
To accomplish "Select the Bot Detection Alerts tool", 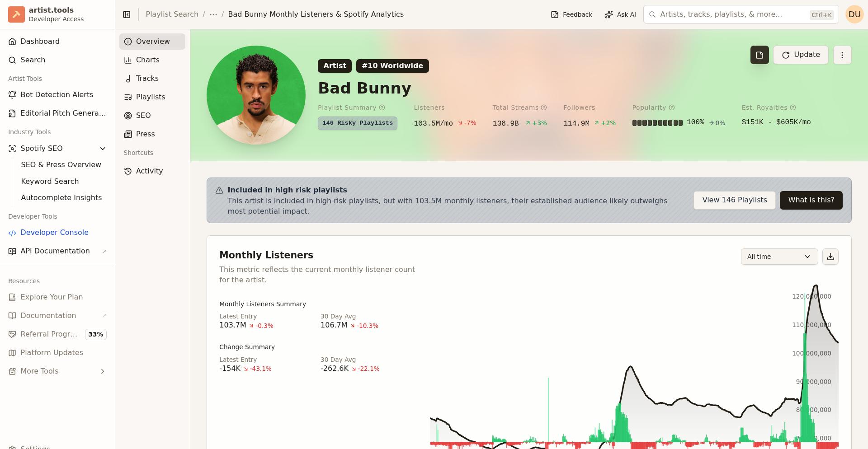I will [x=57, y=94].
